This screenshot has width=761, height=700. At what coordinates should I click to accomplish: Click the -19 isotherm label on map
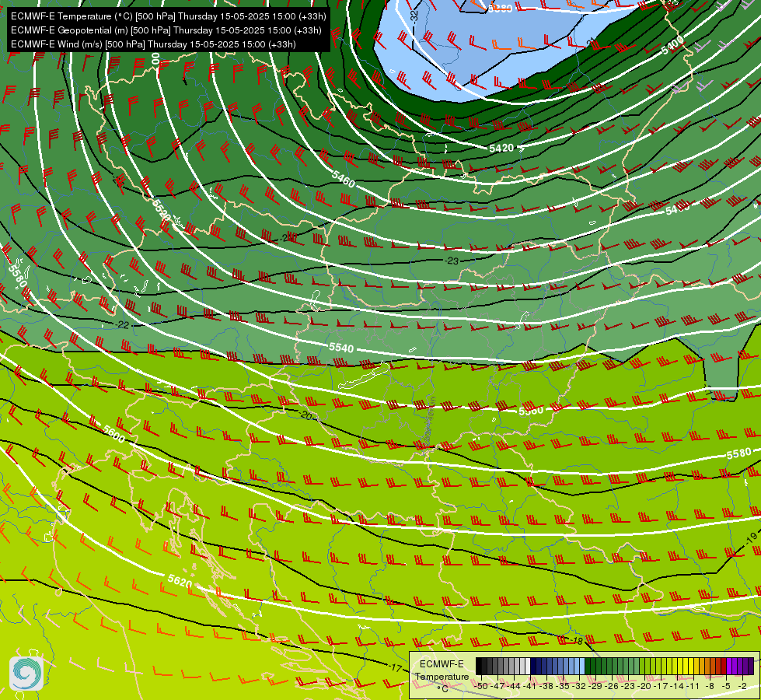(751, 537)
